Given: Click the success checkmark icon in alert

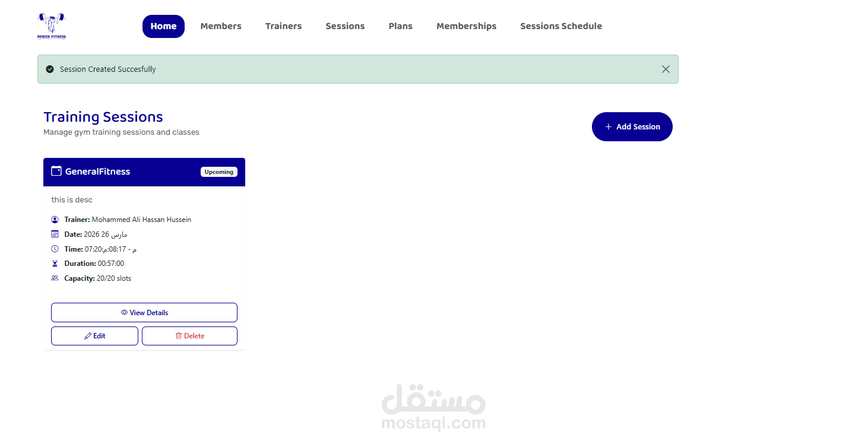Looking at the screenshot, I should [50, 69].
